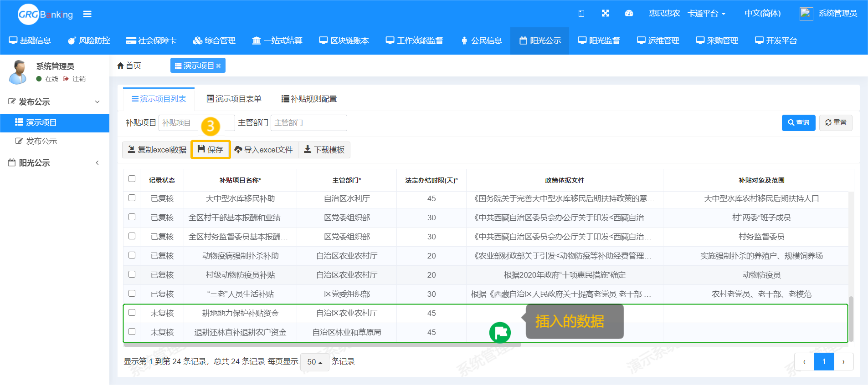Click the 自治区林业和草原局 cell

click(x=347, y=332)
